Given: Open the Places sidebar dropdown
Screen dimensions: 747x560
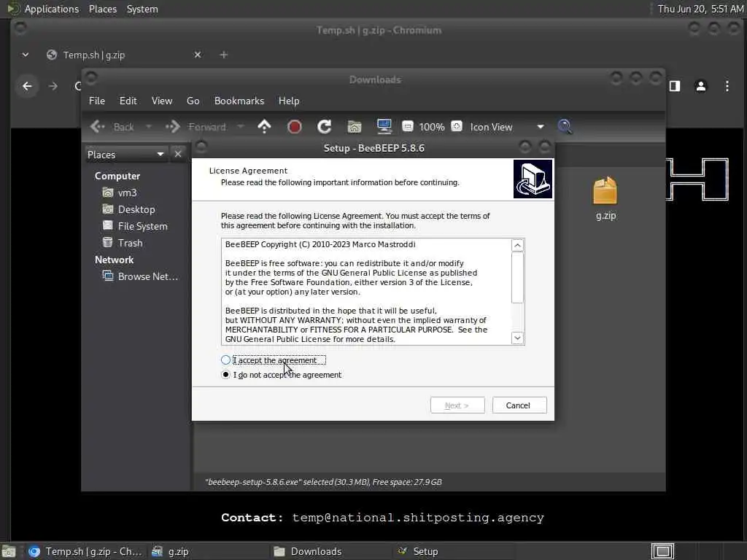Looking at the screenshot, I should (125, 155).
